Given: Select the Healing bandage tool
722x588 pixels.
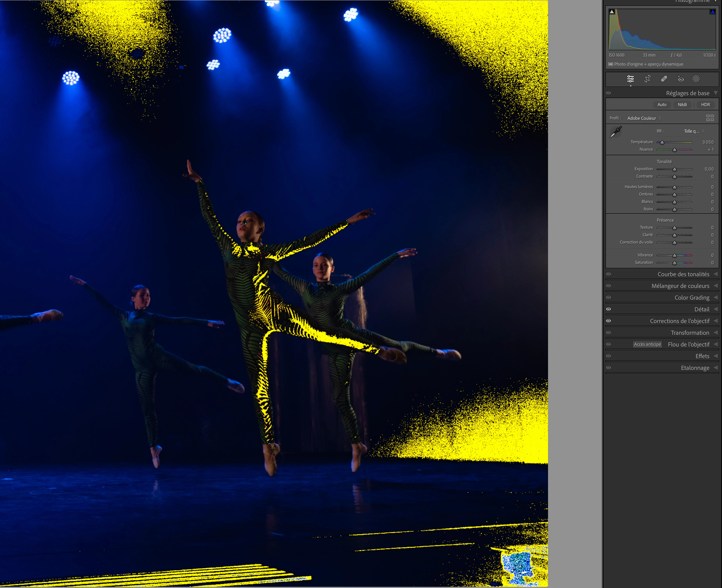Looking at the screenshot, I should click(664, 79).
